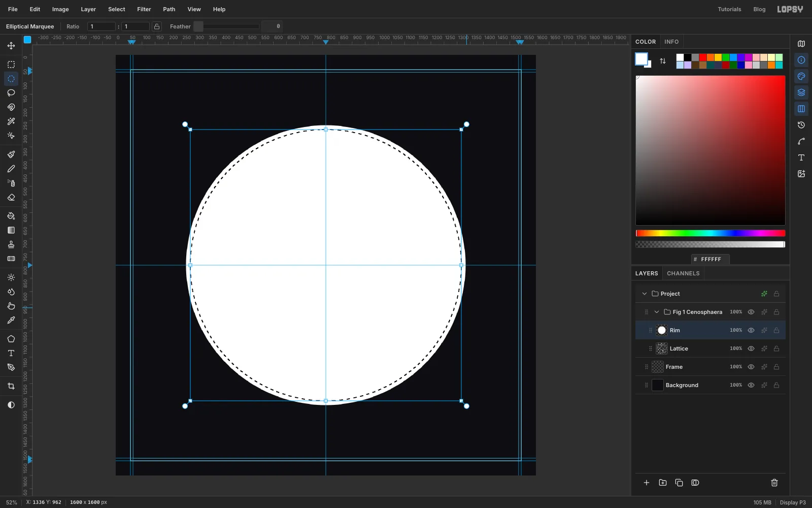The height and width of the screenshot is (508, 812).
Task: Open the Select menu
Action: coord(117,9)
